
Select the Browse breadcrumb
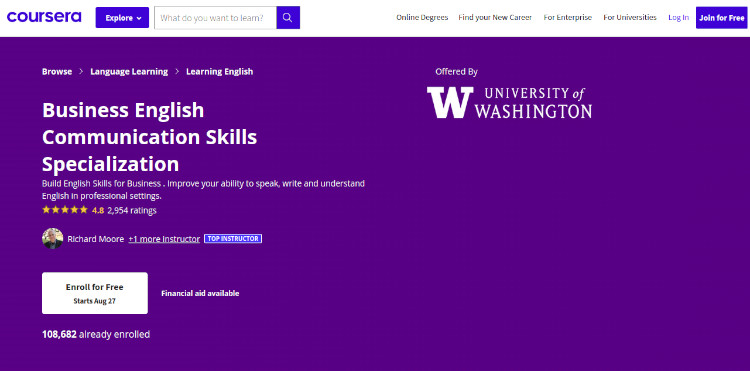(57, 72)
